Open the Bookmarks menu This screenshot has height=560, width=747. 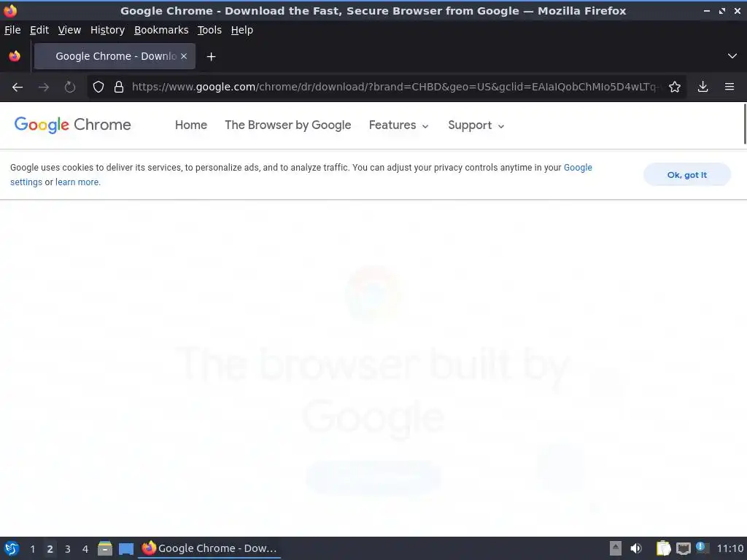click(161, 30)
